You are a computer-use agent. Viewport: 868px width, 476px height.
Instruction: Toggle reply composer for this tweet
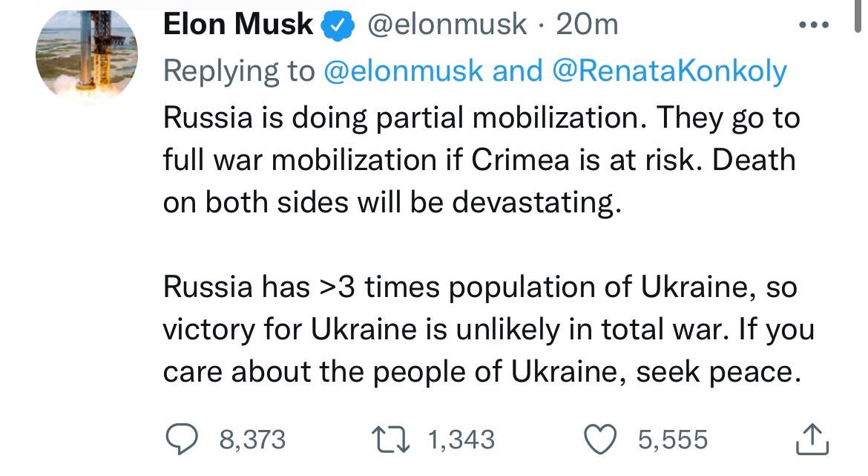182,438
